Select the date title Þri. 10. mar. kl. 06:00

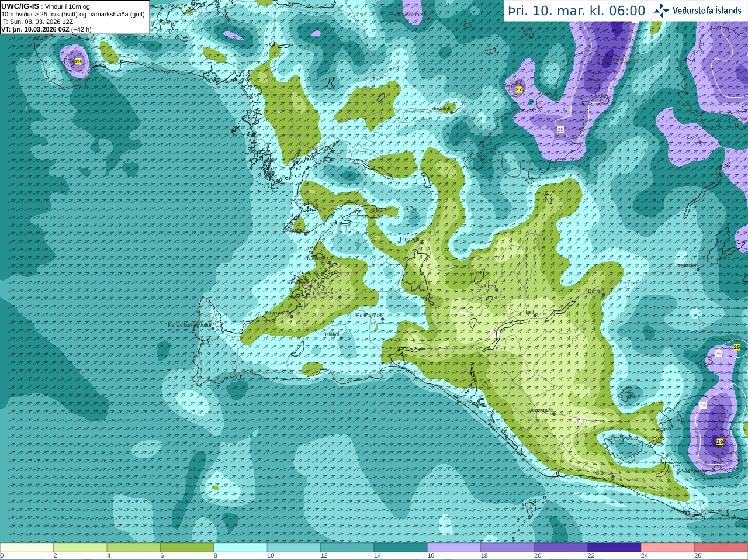[x=576, y=11]
